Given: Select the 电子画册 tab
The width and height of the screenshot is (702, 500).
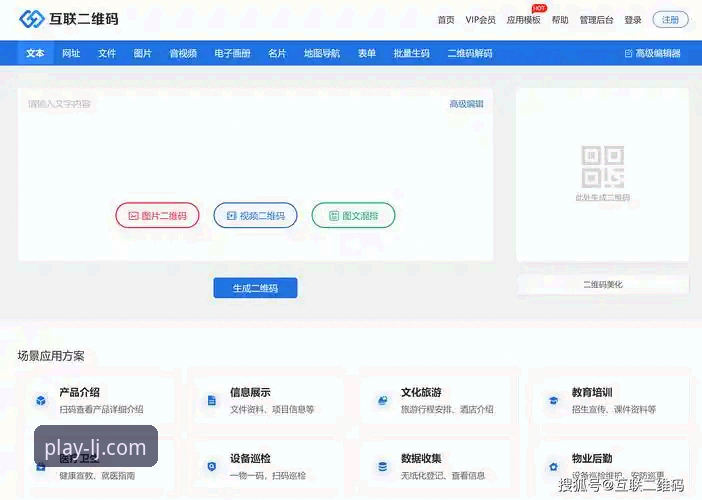Looking at the screenshot, I should [x=232, y=53].
